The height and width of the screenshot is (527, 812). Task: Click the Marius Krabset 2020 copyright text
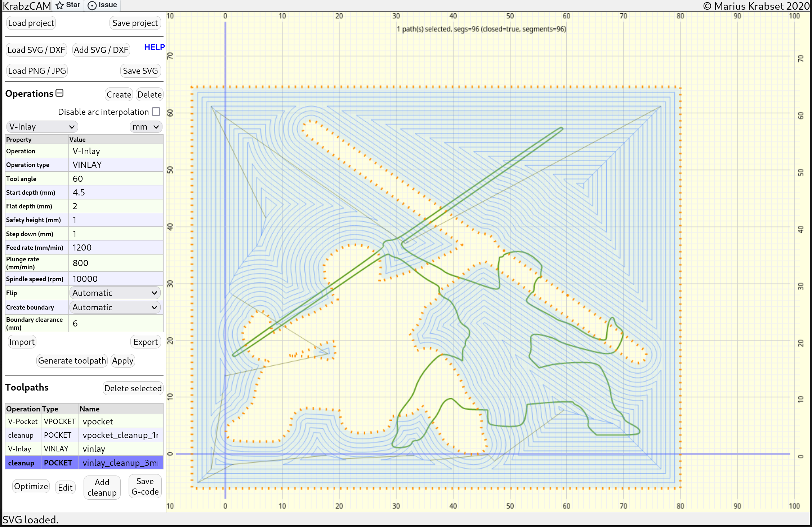point(756,6)
